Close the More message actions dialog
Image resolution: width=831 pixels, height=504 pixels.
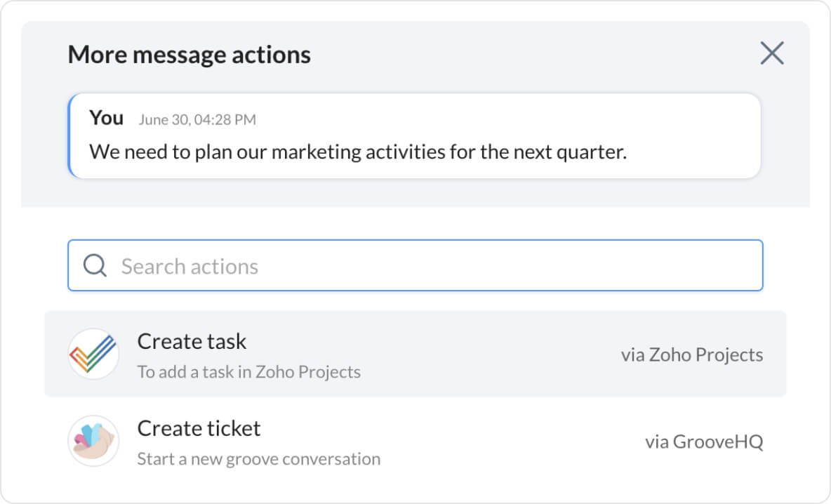(771, 53)
